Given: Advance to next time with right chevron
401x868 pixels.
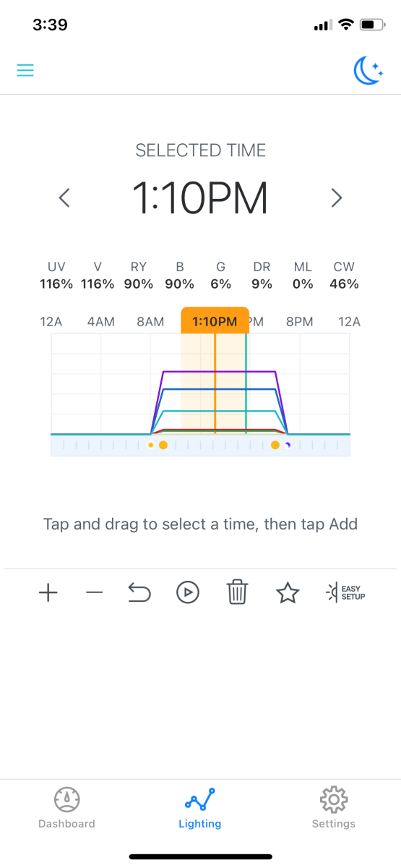Looking at the screenshot, I should [x=336, y=197].
